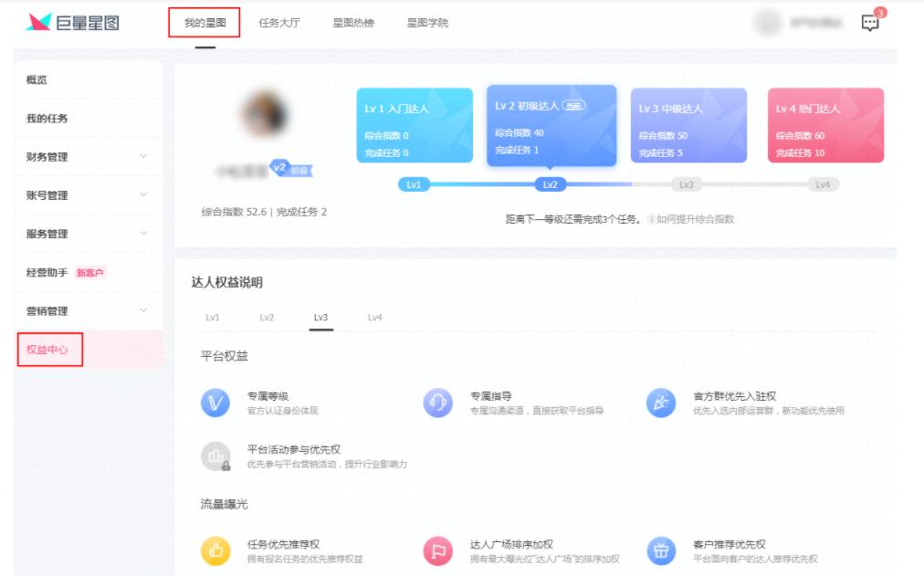Image resolution: width=924 pixels, height=576 pixels.
Task: Click the Lv 2 初级达人 card
Action: 551,125
